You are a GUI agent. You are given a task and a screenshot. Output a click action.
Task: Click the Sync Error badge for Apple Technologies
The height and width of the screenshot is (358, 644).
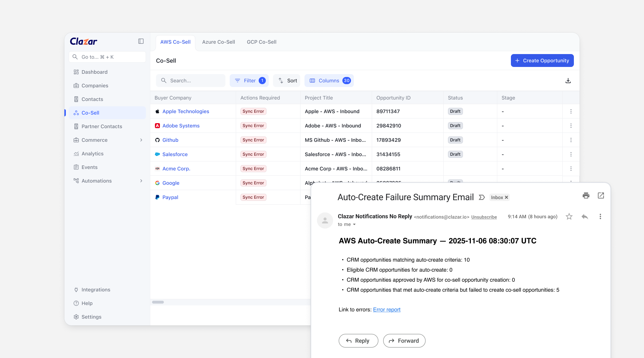pyautogui.click(x=253, y=111)
